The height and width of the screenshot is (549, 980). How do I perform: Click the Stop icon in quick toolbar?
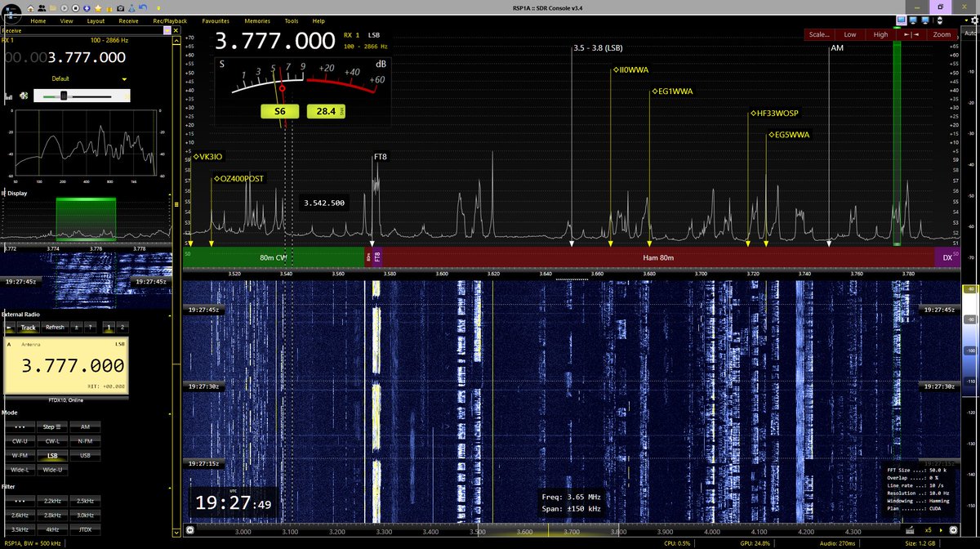75,7
